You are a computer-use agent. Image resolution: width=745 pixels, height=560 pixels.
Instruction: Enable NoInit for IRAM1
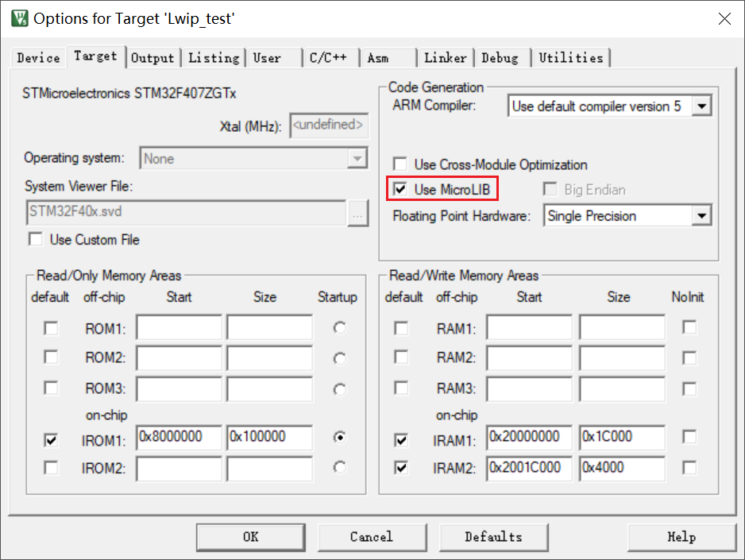coord(689,437)
